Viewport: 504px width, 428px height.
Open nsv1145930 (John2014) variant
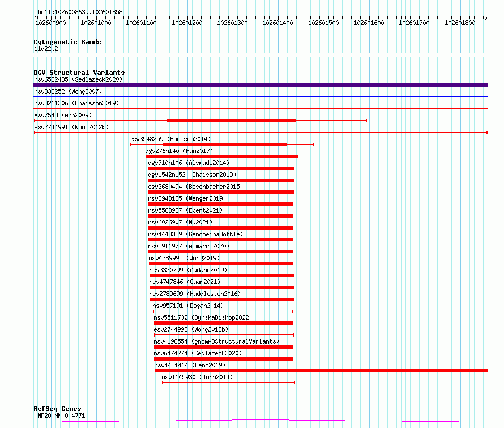pyautogui.click(x=197, y=377)
